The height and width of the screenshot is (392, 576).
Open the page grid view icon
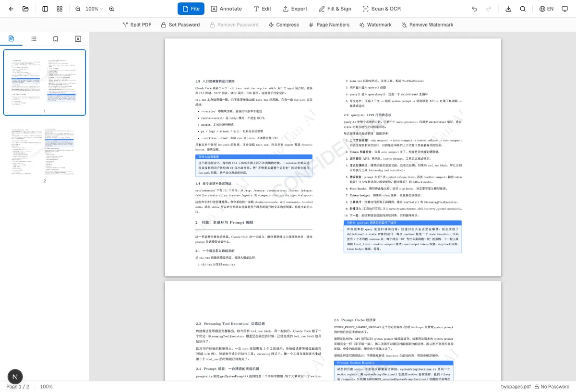(x=60, y=9)
